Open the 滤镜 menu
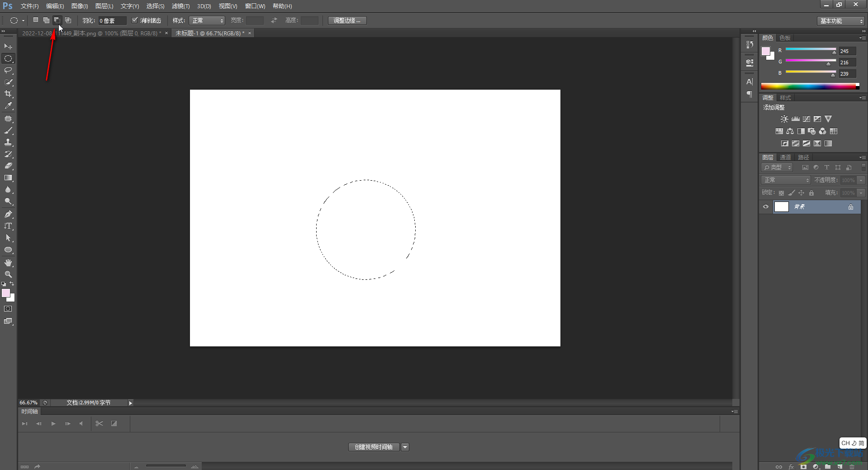This screenshot has width=868, height=470. [180, 6]
